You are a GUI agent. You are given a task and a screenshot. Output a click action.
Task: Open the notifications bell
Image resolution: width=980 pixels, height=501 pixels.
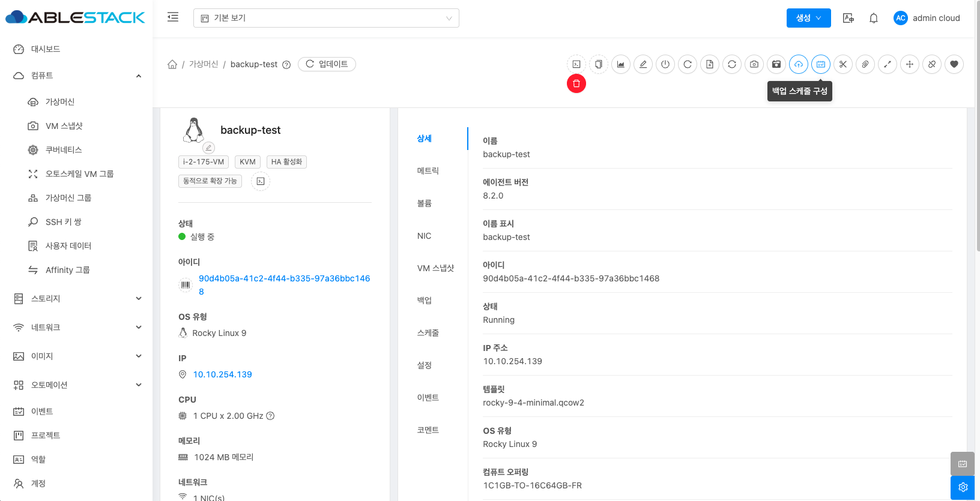[x=874, y=18]
